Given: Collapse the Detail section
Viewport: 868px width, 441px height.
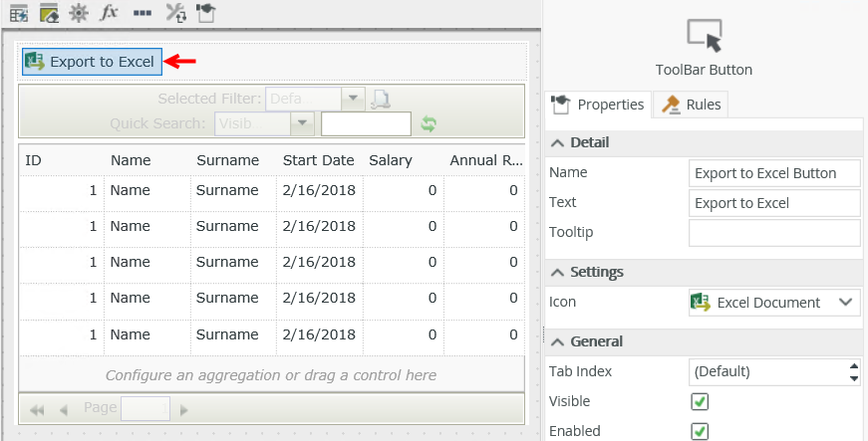Looking at the screenshot, I should [558, 142].
